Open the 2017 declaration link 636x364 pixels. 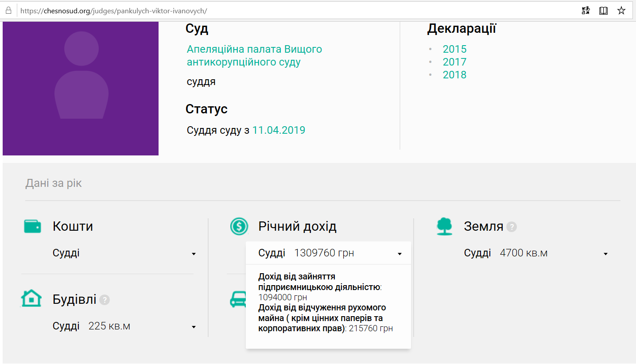click(454, 62)
